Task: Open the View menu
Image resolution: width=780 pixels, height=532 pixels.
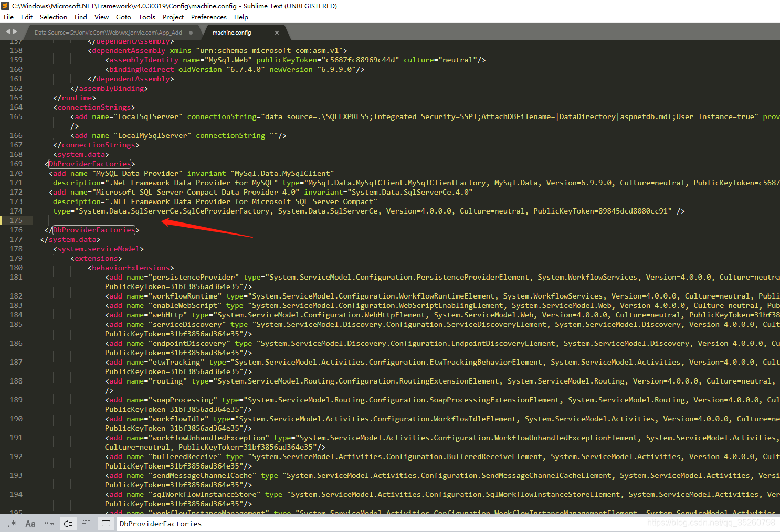Action: (101, 17)
